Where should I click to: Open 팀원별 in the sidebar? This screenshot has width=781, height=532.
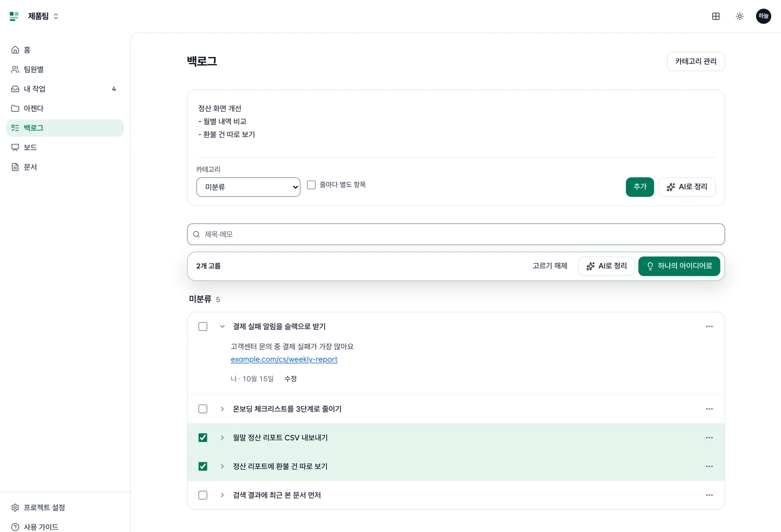point(65,69)
